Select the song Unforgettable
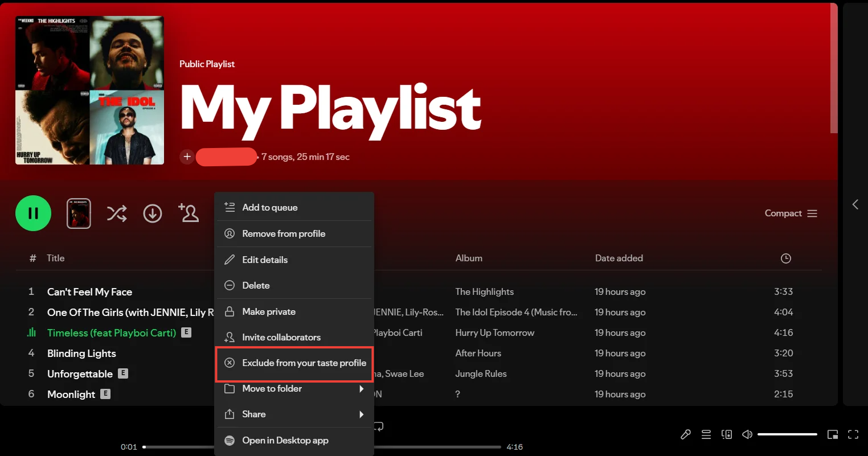 pyautogui.click(x=80, y=374)
